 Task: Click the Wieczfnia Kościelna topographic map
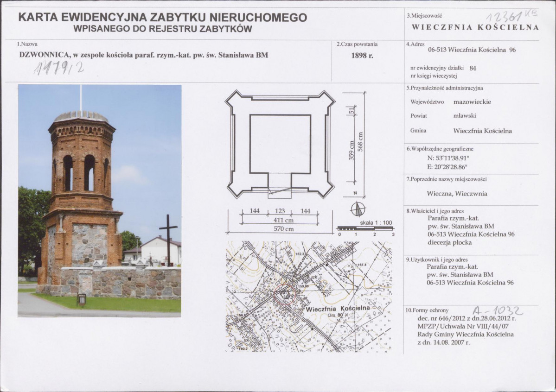[x=309, y=297]
